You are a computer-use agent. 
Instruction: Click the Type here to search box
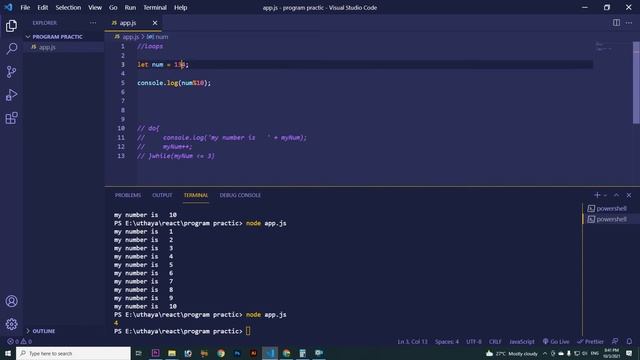pos(73,353)
